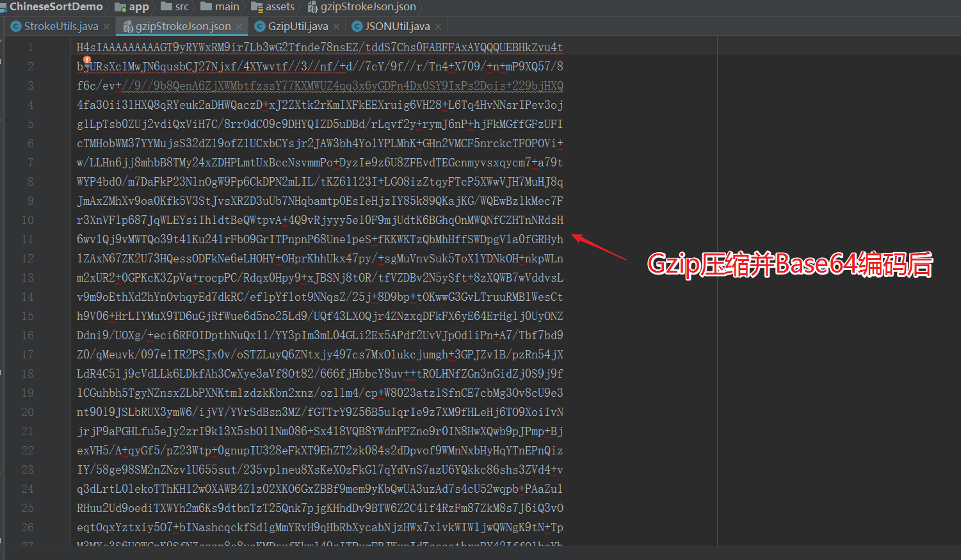Place cursor in line starting 'H4sIAAAAAAAAAGT9y'
This screenshot has width=961, height=560.
click(320, 47)
